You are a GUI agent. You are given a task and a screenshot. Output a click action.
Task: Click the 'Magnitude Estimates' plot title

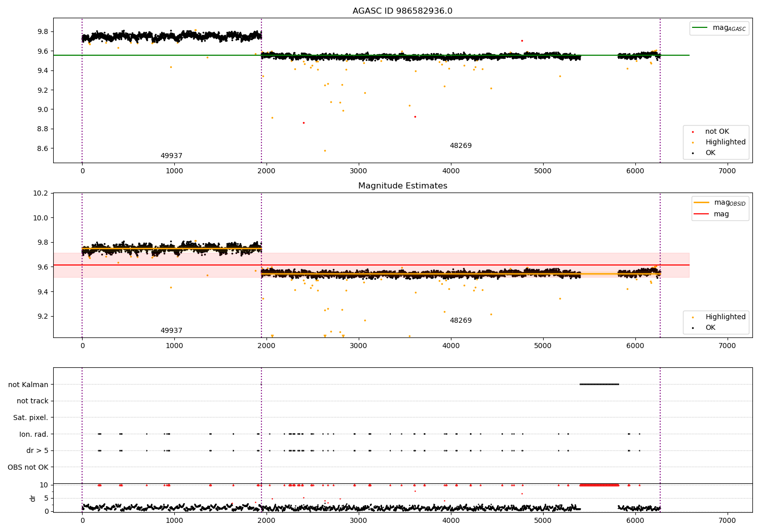[x=402, y=186]
